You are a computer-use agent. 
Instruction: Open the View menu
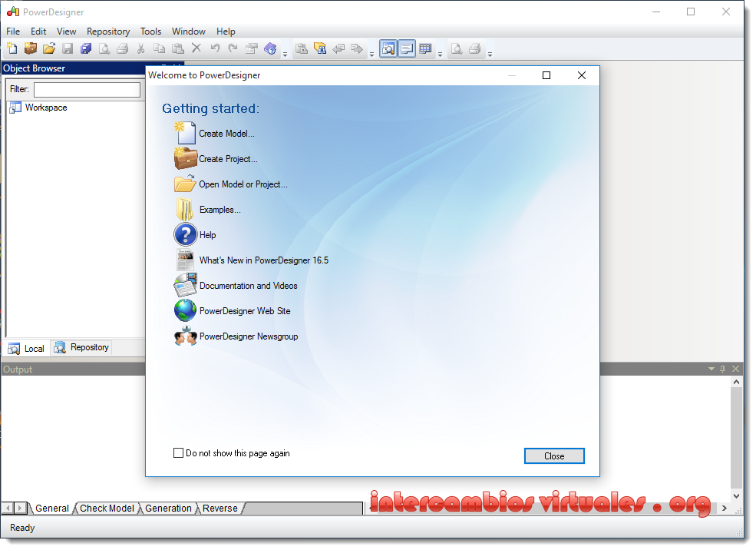coord(66,31)
